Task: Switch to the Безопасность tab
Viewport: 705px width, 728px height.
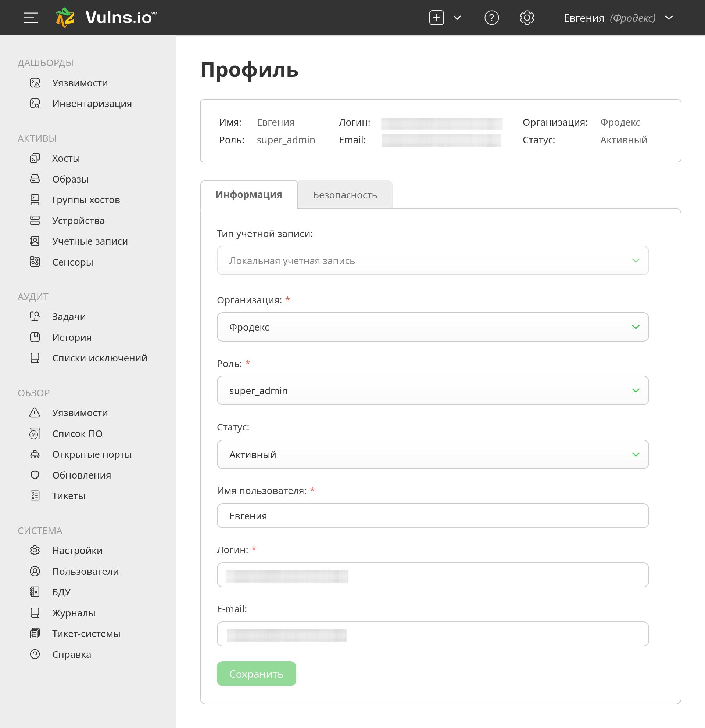Action: click(345, 195)
